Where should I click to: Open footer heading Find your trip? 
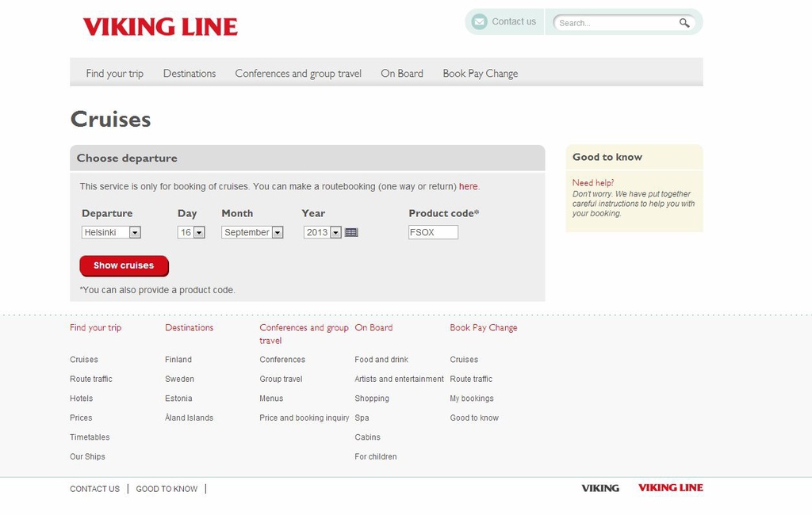pyautogui.click(x=96, y=328)
